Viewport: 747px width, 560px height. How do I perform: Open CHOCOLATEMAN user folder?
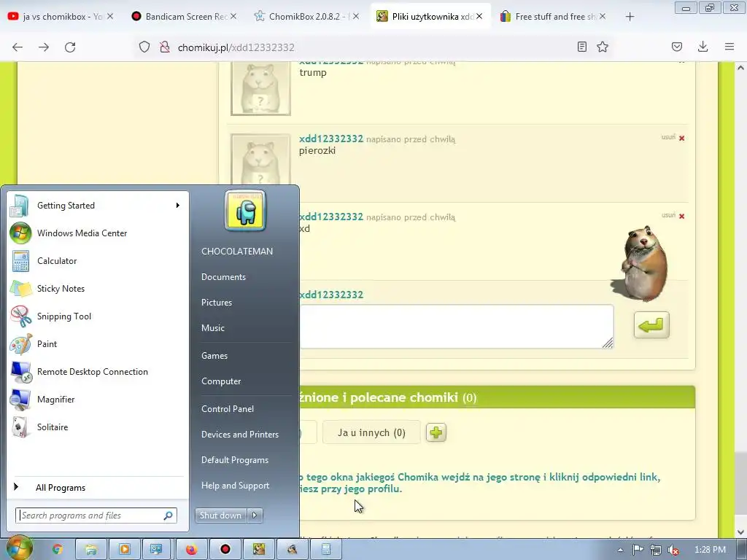click(237, 251)
